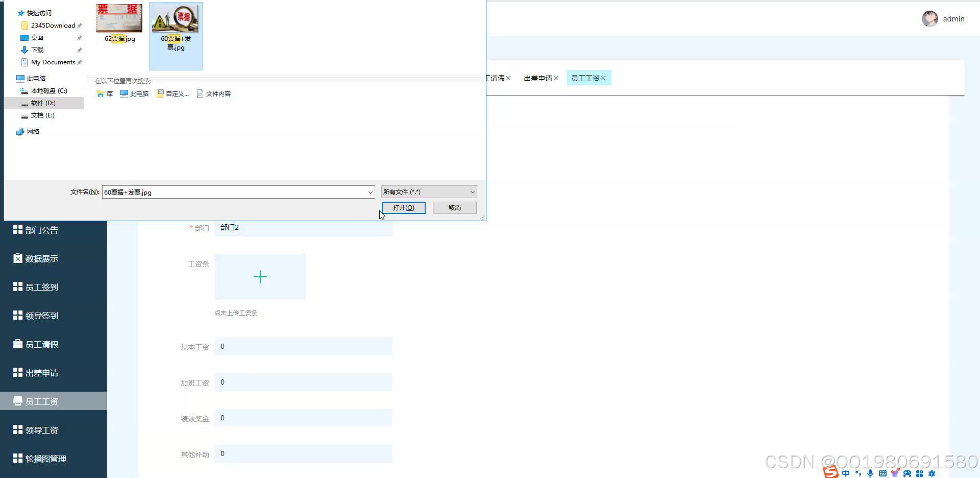980x478 pixels.
Task: Click the Sogou input method S icon
Action: (x=831, y=472)
